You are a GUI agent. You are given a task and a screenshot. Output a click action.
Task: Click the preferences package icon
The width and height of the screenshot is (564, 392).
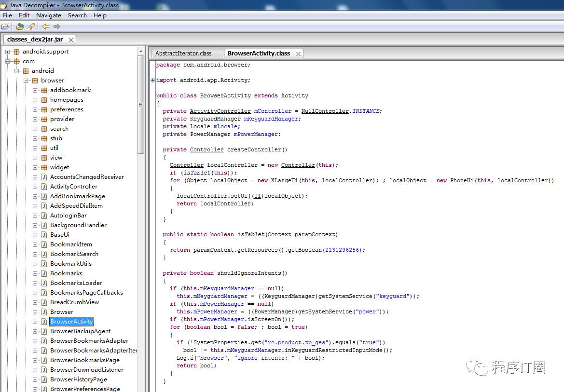[44, 109]
